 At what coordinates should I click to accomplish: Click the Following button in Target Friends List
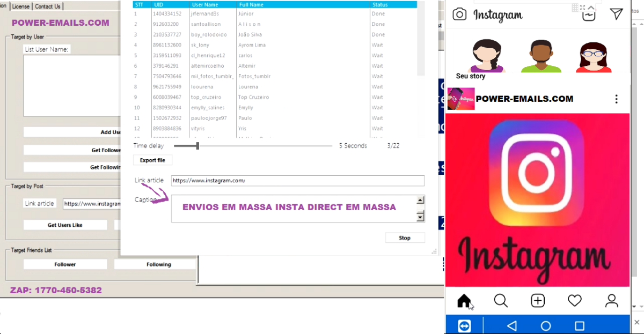156,264
